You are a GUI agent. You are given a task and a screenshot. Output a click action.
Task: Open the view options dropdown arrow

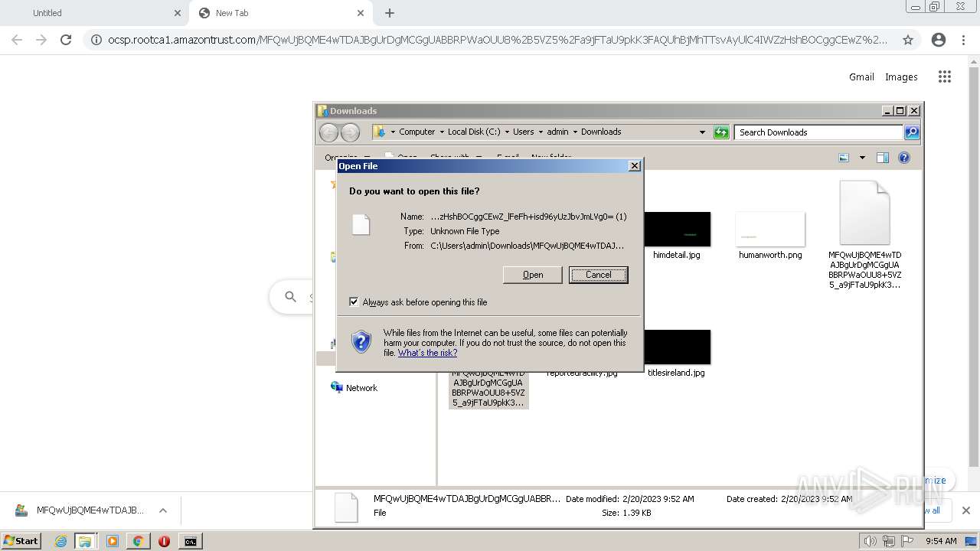(862, 158)
